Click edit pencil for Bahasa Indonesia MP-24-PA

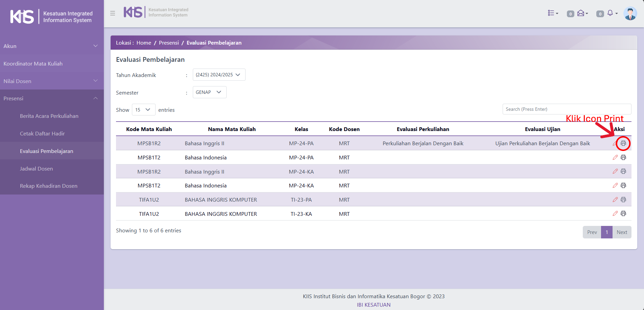pos(615,157)
